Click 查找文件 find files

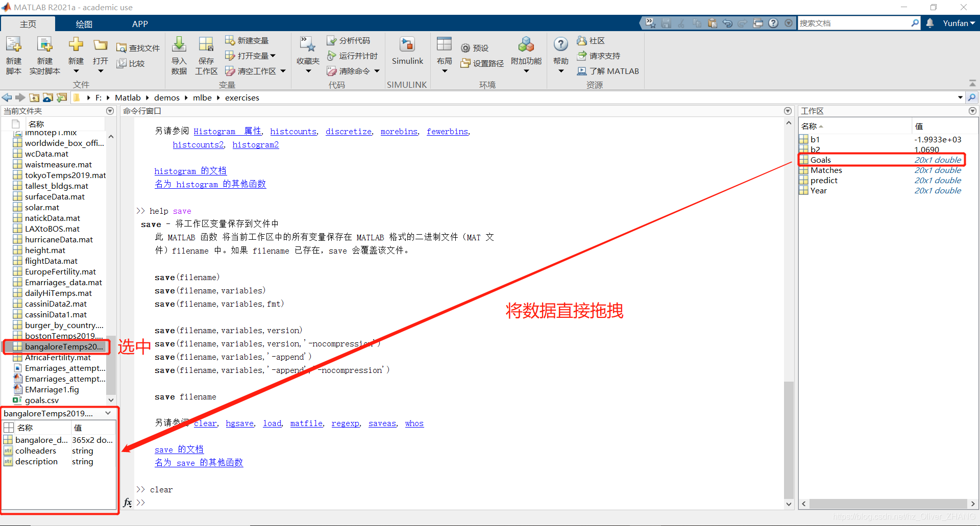138,48
